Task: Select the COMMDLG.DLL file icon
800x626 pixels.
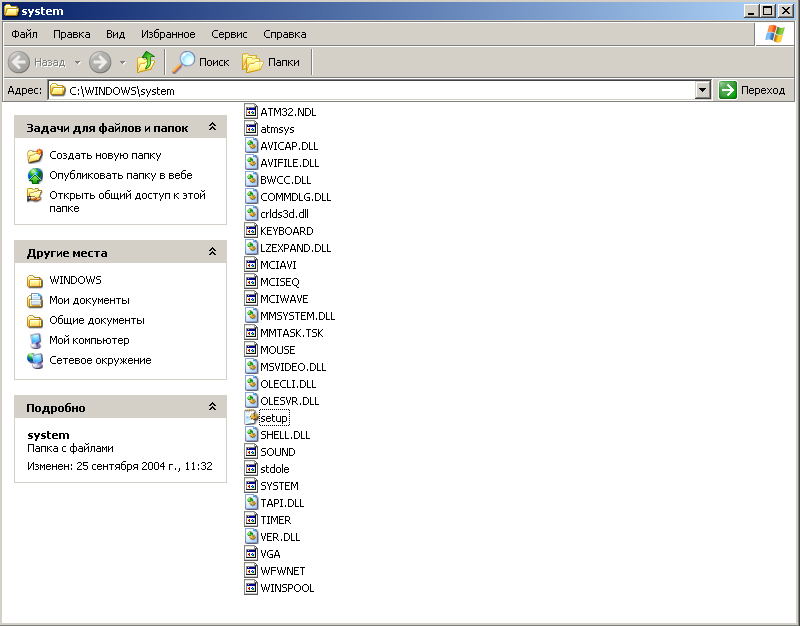Action: pyautogui.click(x=251, y=196)
